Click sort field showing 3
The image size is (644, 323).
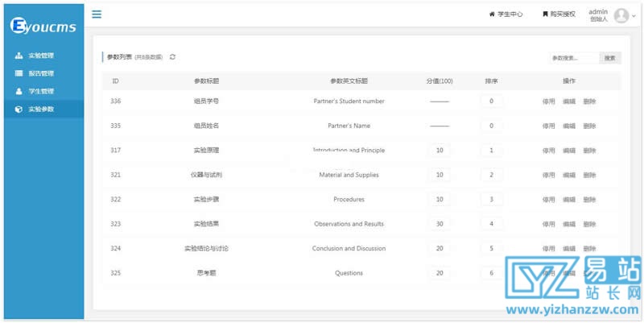492,199
